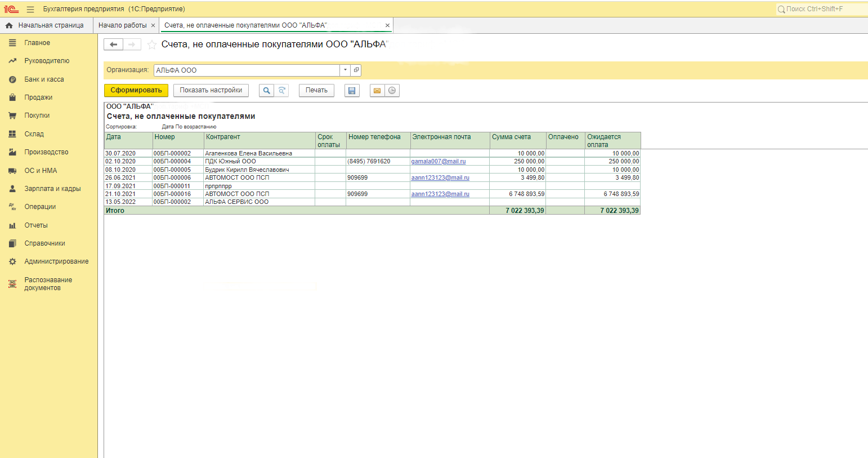
Task: Select the Контрагент column header
Action: (x=259, y=140)
